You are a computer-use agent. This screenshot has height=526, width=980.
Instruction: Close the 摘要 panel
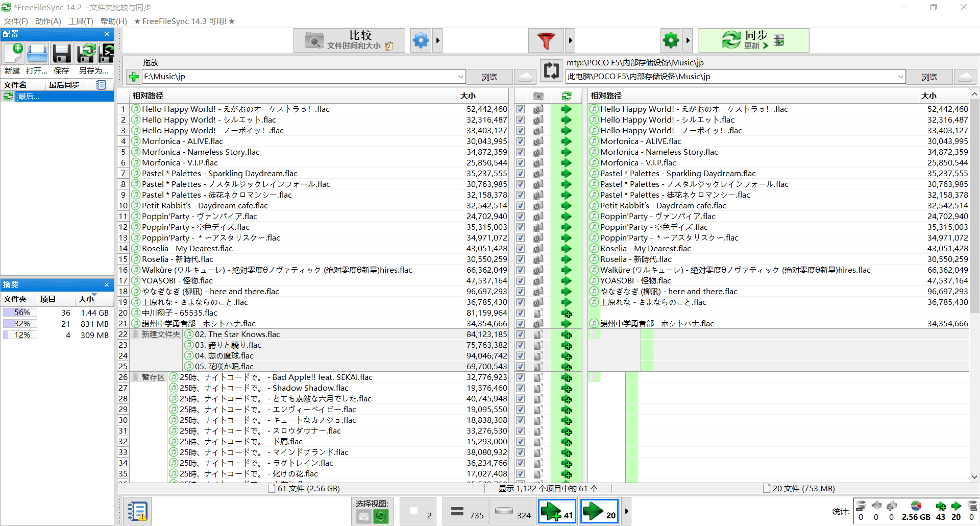107,284
